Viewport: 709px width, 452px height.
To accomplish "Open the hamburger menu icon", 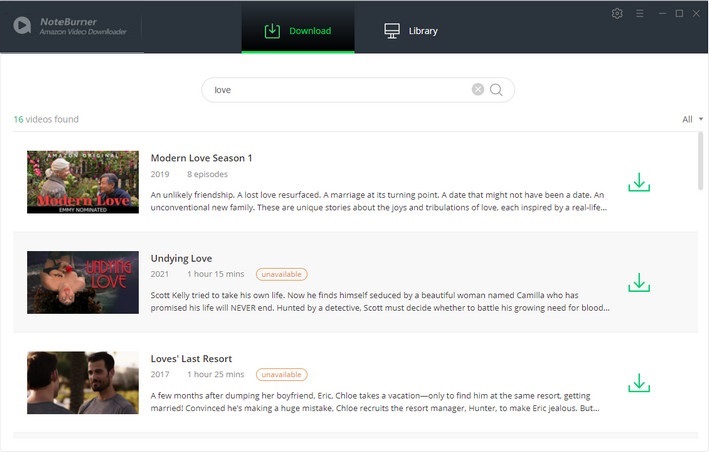I will point(639,14).
